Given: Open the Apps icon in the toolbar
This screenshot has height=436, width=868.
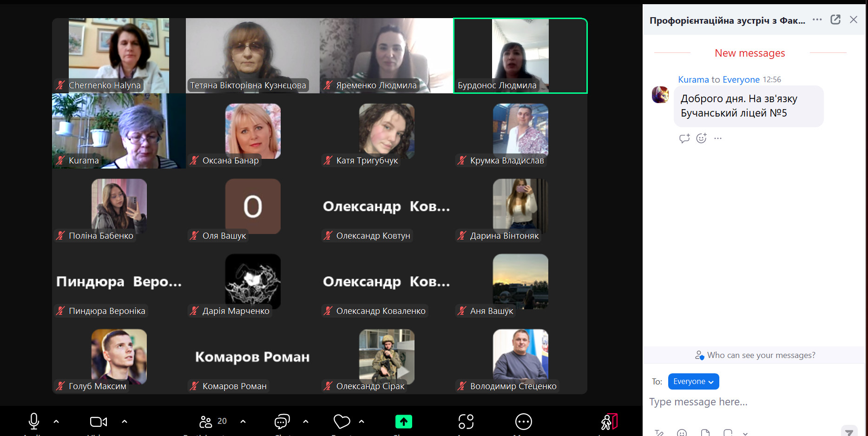Looking at the screenshot, I should 466,422.
